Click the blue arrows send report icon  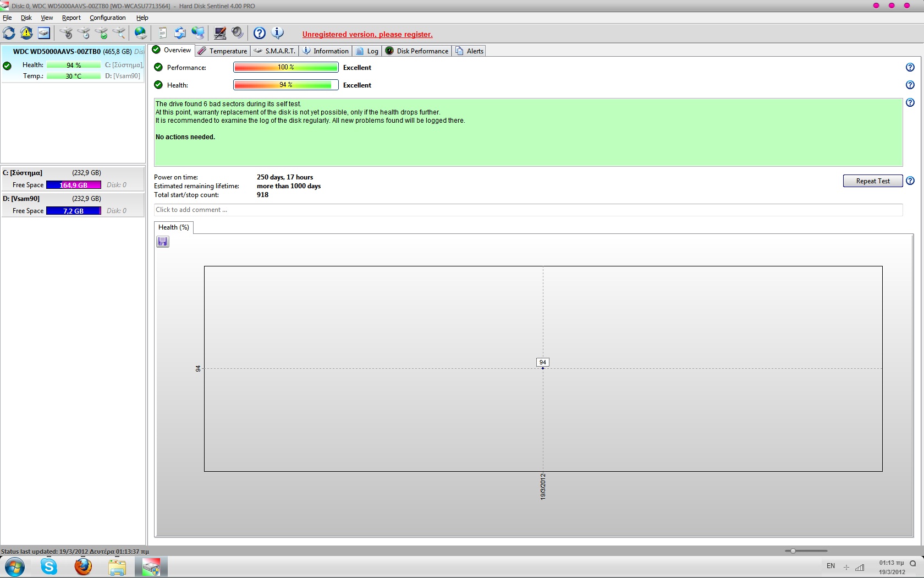click(x=180, y=33)
